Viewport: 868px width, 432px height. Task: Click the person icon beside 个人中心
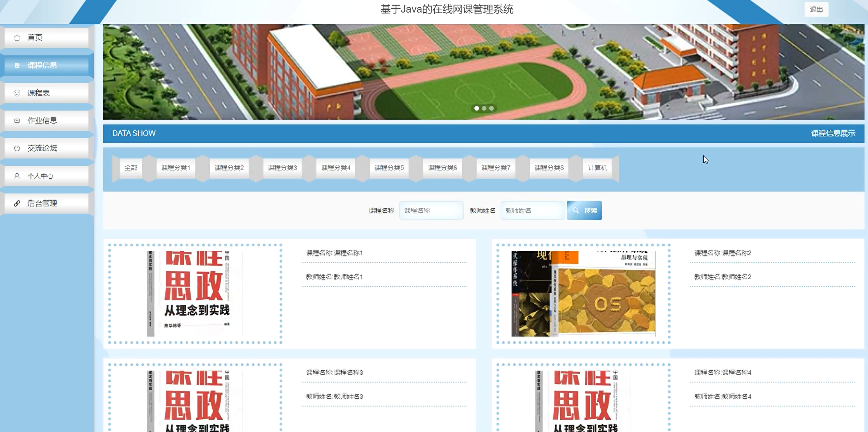(x=17, y=176)
